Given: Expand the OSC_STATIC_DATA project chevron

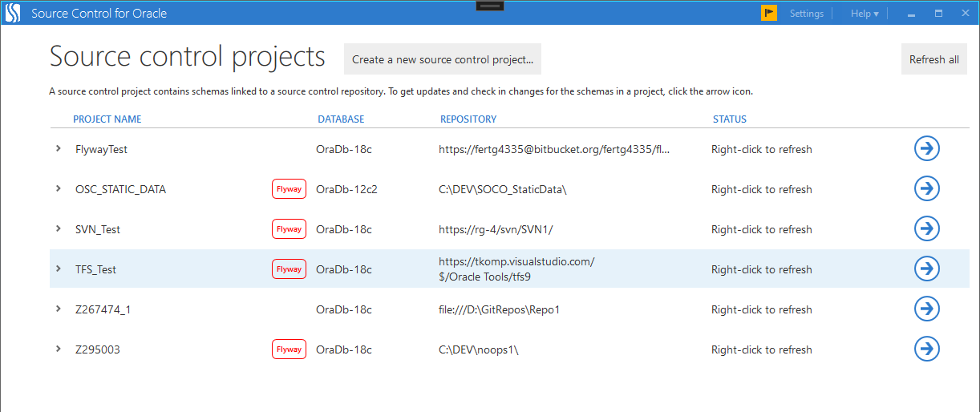Looking at the screenshot, I should tap(59, 189).
